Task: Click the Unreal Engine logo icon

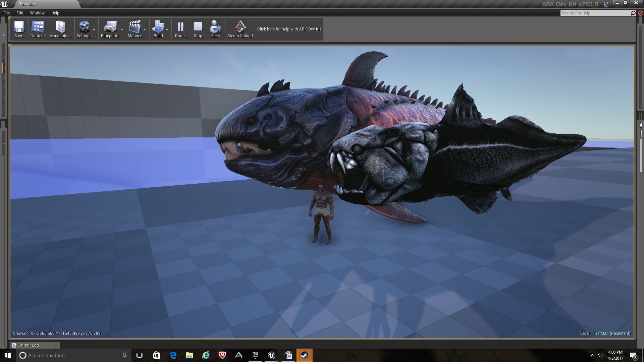Action: (4, 4)
